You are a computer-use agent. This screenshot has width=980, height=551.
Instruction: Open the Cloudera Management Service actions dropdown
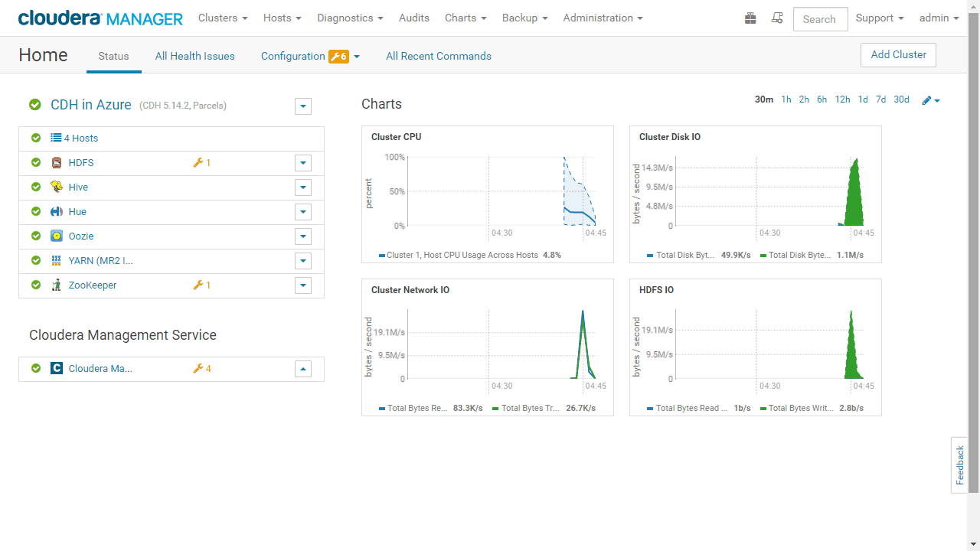(303, 369)
